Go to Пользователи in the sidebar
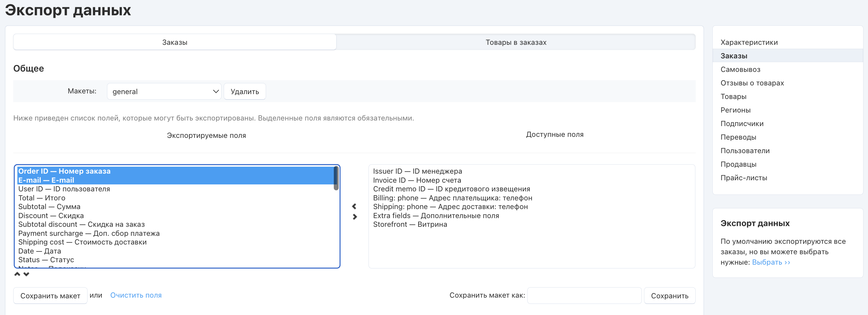 [x=745, y=151]
